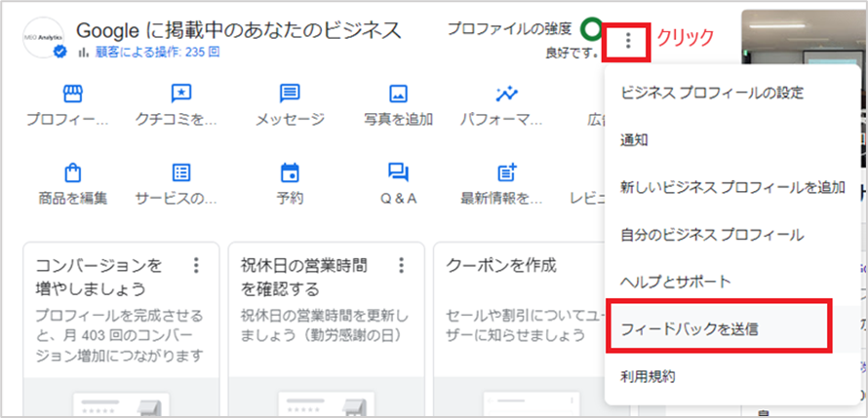
Task: Open the Q & A chat bubbles icon
Action: coord(398,172)
